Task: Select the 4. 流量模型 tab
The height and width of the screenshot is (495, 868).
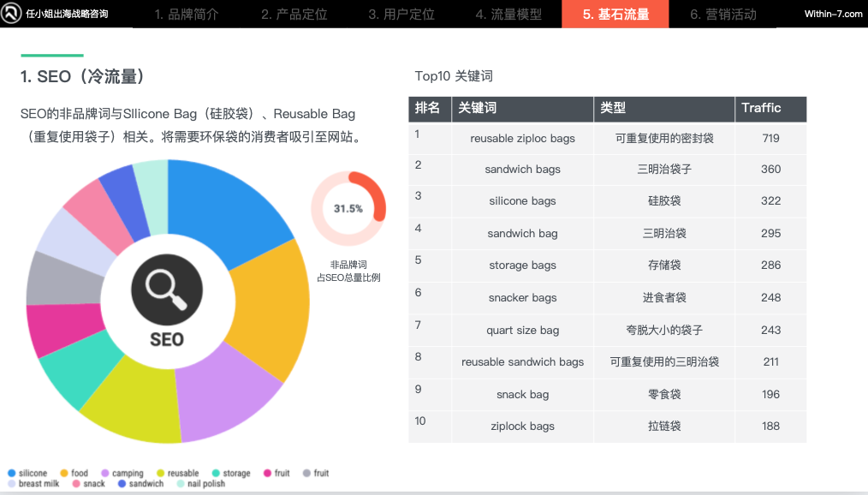Action: [x=508, y=15]
